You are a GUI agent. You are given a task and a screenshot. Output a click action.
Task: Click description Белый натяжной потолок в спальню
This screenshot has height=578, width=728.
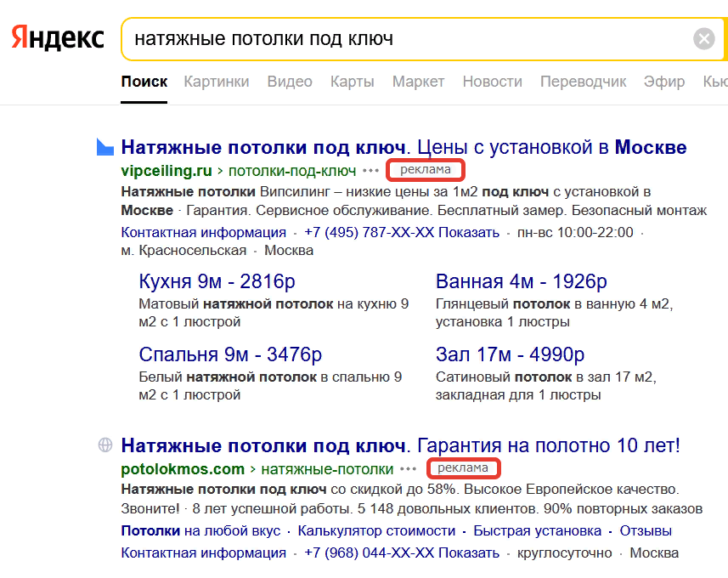[271, 386]
